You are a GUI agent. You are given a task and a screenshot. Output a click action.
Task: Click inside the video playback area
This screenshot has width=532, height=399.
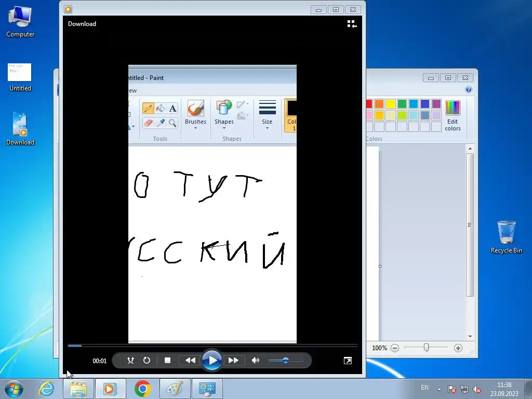point(212,204)
